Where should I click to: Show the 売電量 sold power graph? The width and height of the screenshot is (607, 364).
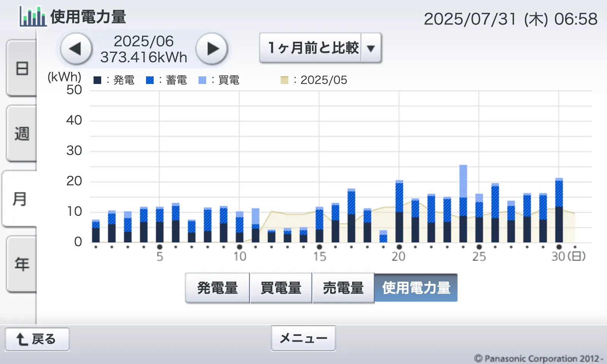[343, 288]
